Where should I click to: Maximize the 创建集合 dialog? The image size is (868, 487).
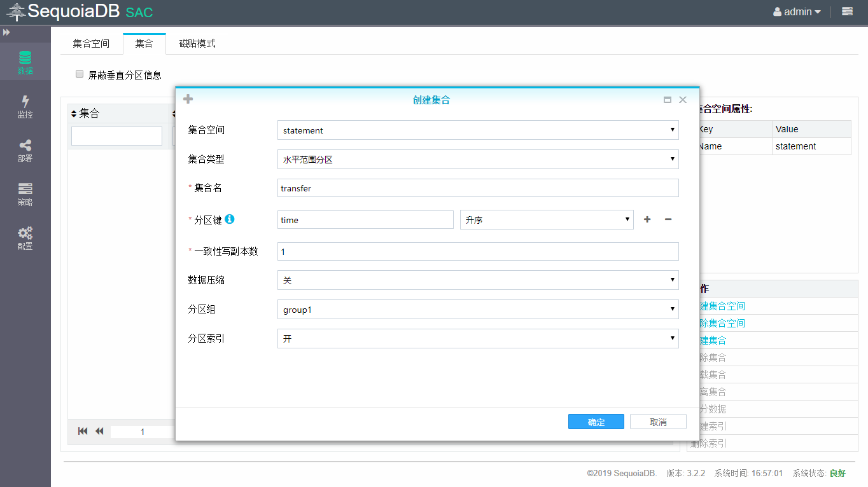pos(668,100)
